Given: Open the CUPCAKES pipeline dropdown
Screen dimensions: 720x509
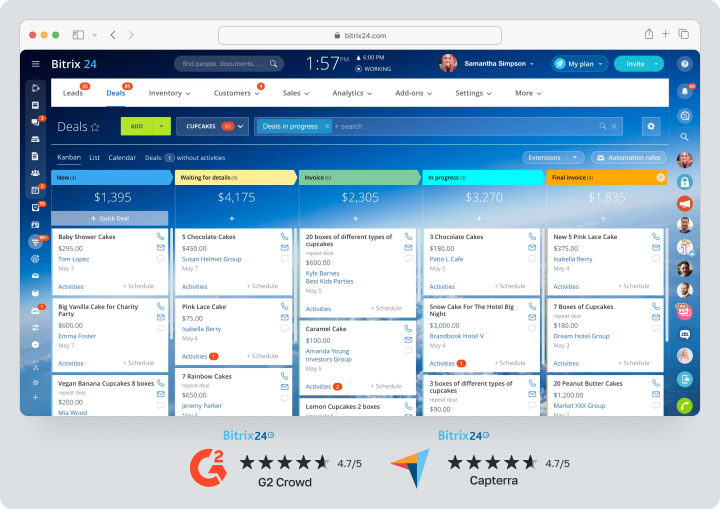Looking at the screenshot, I should pyautogui.click(x=212, y=126).
